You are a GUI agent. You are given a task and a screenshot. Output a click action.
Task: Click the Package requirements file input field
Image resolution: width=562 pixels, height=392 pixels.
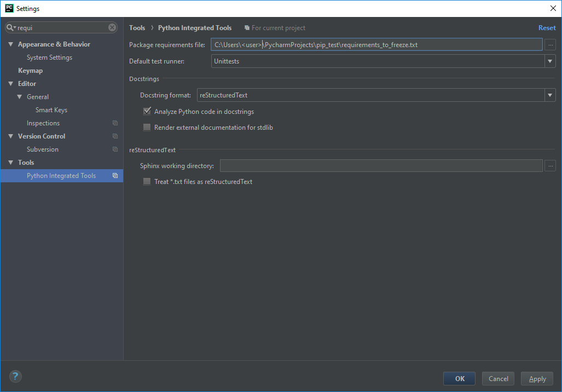[x=378, y=44]
